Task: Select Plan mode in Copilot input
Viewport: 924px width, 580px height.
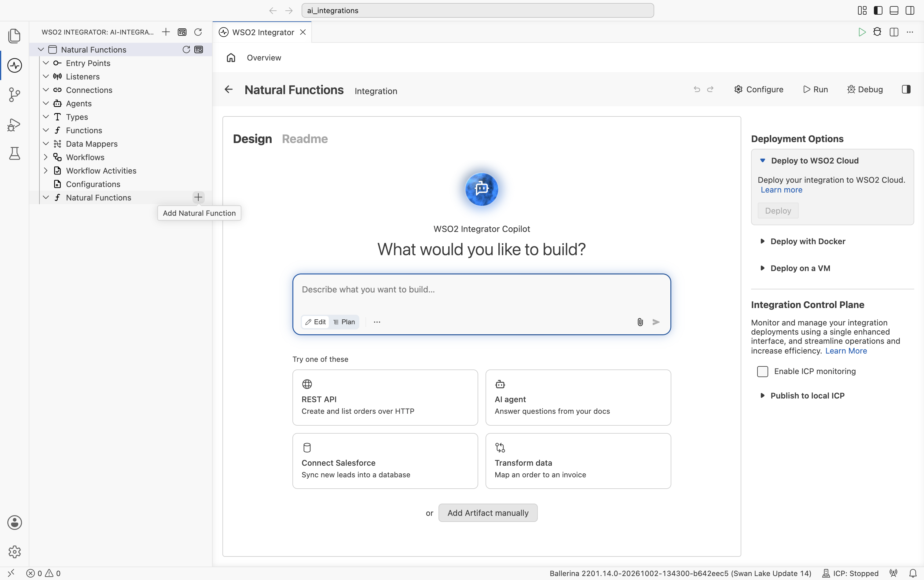Action: [x=344, y=322]
